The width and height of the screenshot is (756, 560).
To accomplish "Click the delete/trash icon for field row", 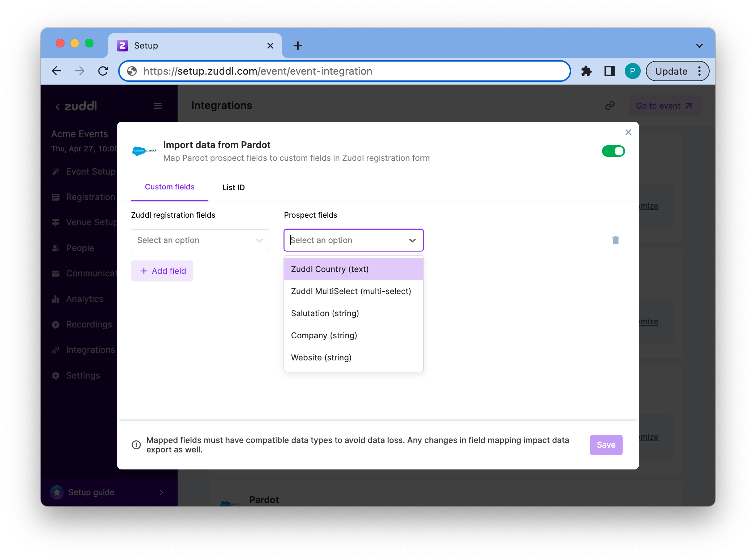I will coord(615,240).
